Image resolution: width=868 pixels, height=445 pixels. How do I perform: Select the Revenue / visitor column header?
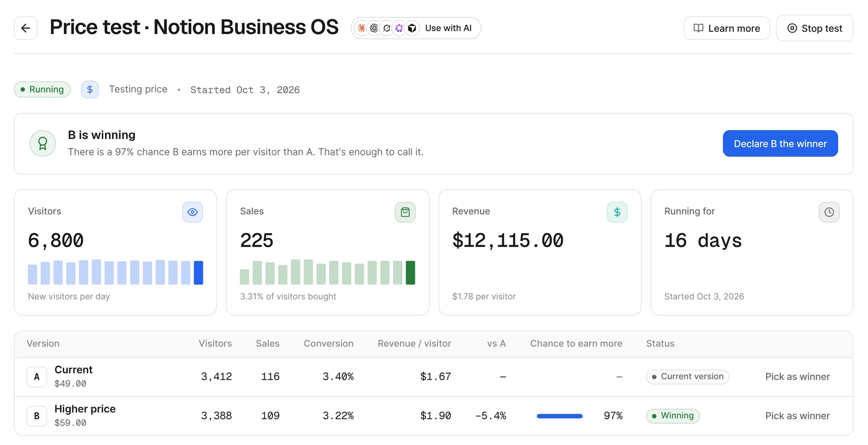[x=414, y=344]
